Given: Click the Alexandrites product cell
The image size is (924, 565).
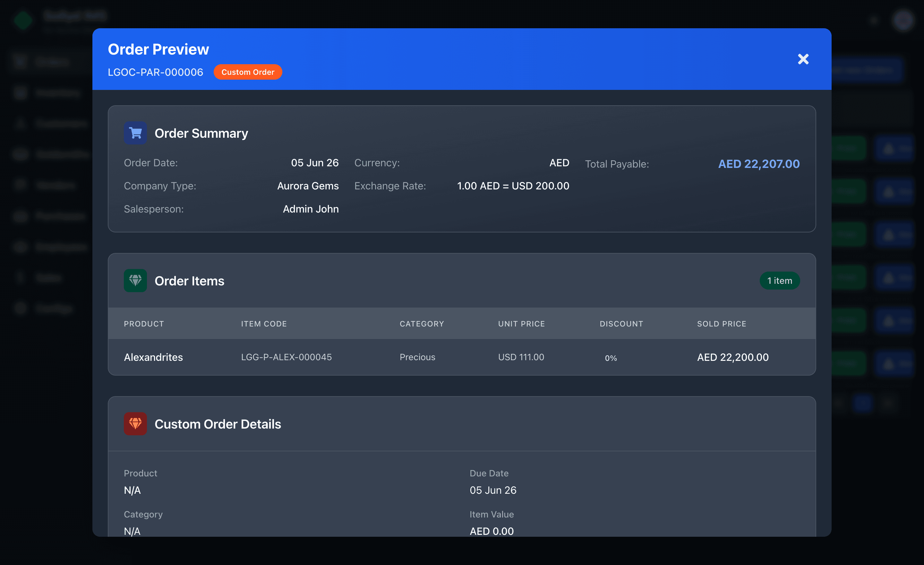Looking at the screenshot, I should (x=153, y=357).
